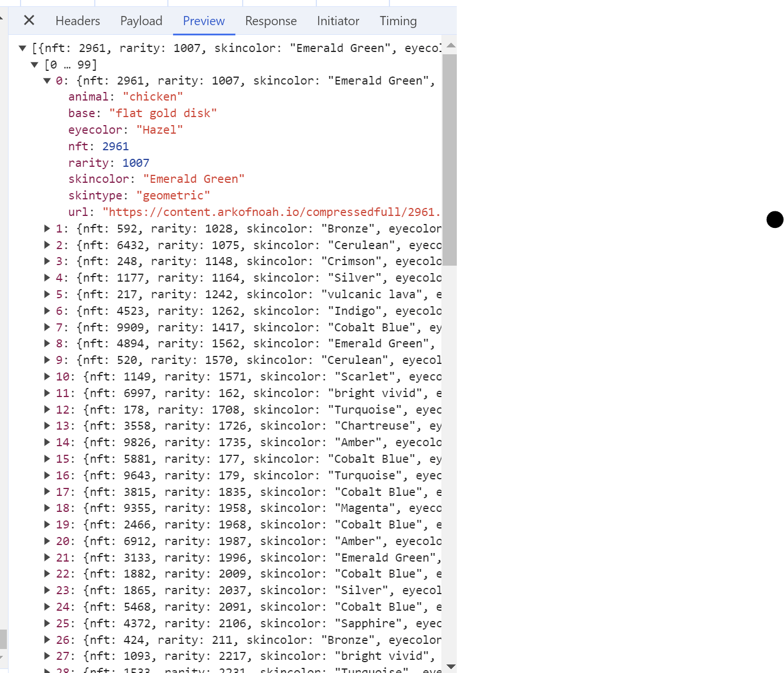Open the Headers tab

(78, 21)
